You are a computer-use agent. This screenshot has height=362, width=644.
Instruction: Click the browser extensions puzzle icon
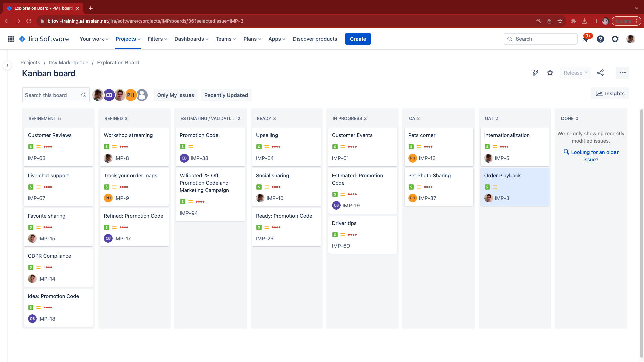pos(573,21)
